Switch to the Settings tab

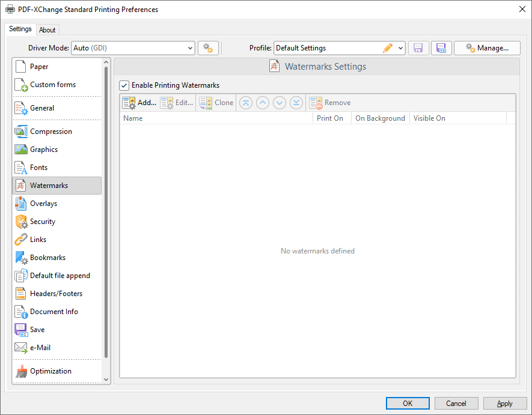point(20,29)
